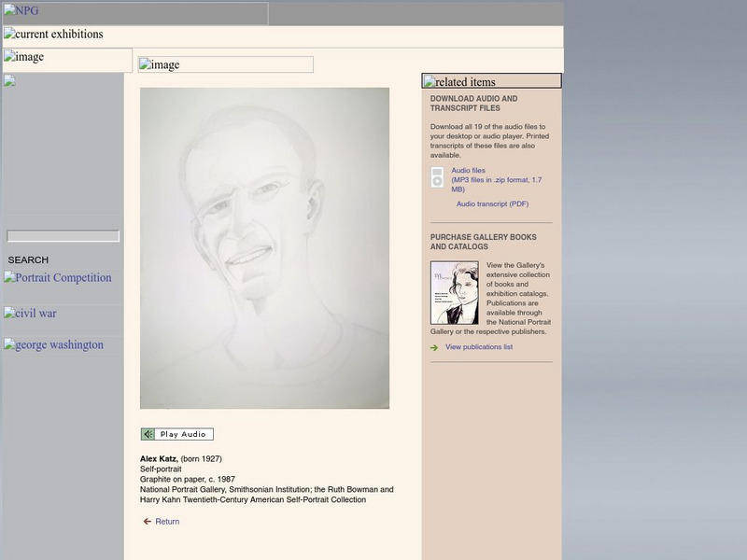Click the Alex Katz self-portrait image
Screen dimensions: 747x560
[264, 248]
